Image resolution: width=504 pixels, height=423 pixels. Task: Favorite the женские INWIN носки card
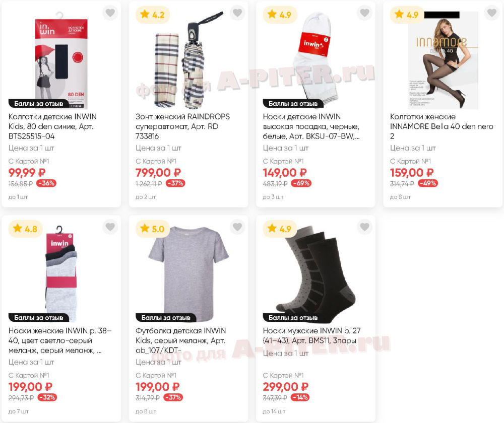point(110,227)
